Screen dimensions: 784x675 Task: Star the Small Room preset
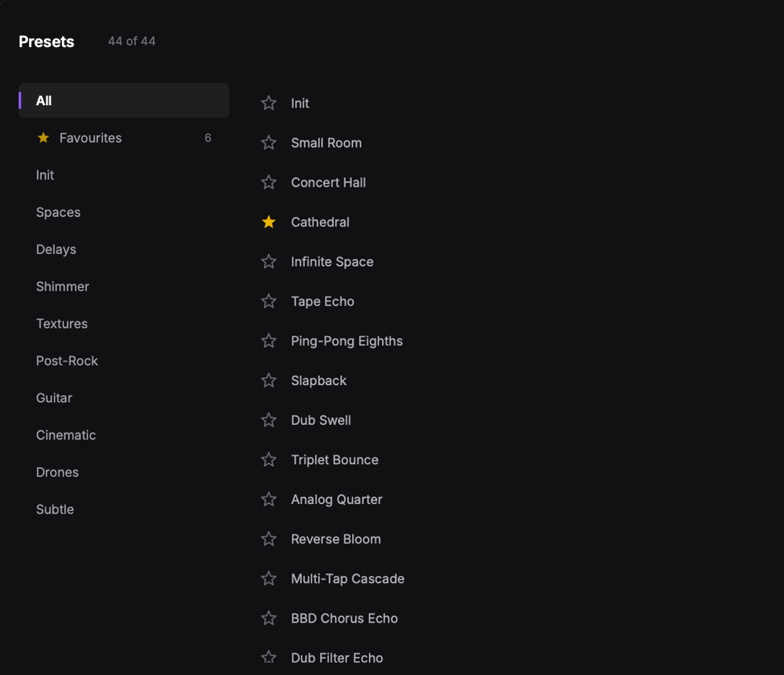point(268,143)
